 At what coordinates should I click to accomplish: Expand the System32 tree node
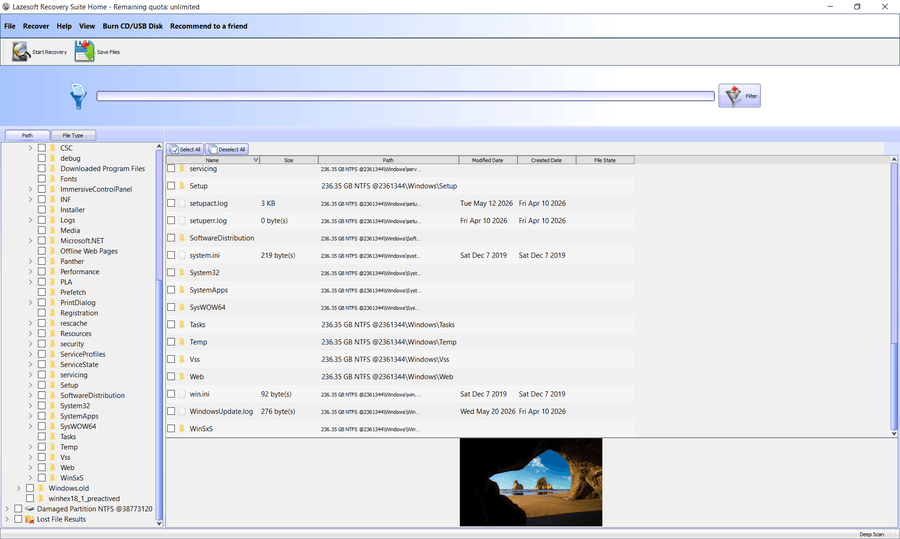(x=30, y=406)
